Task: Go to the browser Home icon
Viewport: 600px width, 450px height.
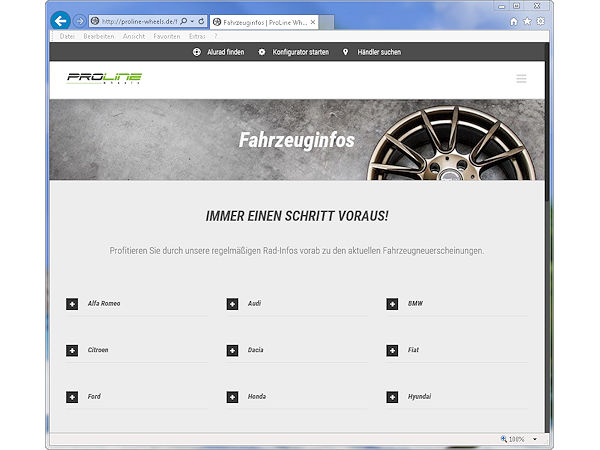Action: tap(514, 21)
